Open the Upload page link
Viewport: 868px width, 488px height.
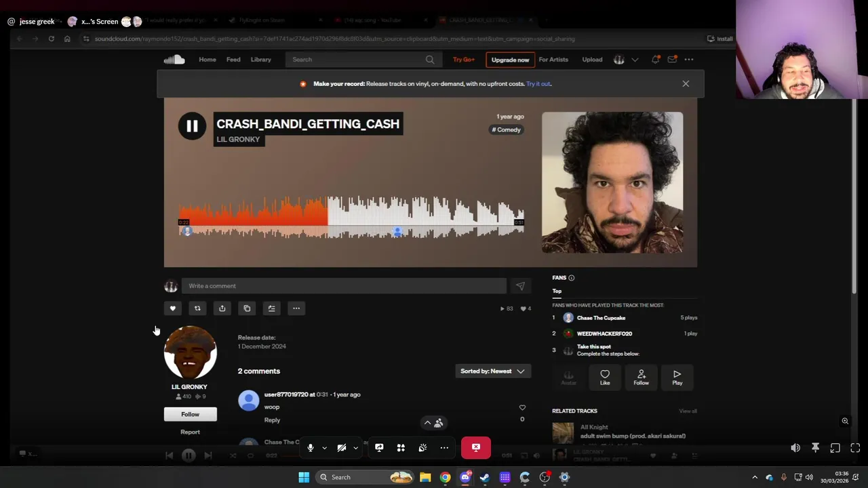(592, 60)
